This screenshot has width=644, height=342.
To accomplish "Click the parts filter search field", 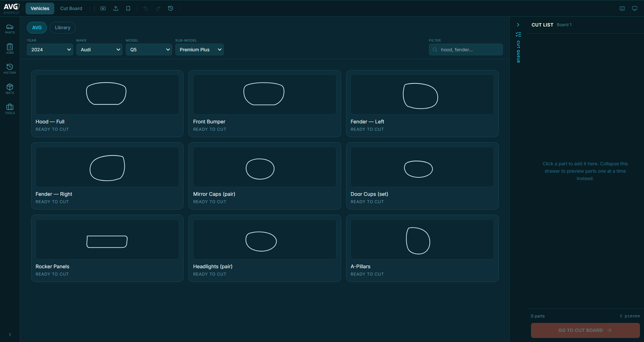I will point(466,50).
